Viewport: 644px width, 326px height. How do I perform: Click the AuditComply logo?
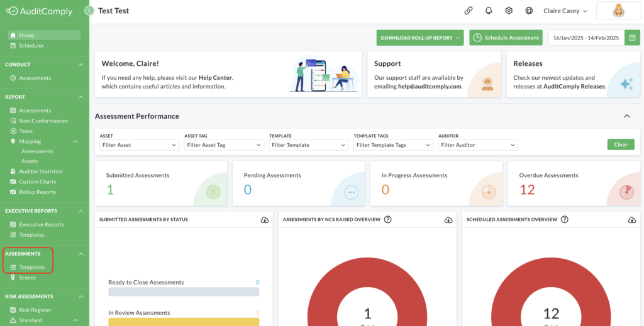(39, 11)
